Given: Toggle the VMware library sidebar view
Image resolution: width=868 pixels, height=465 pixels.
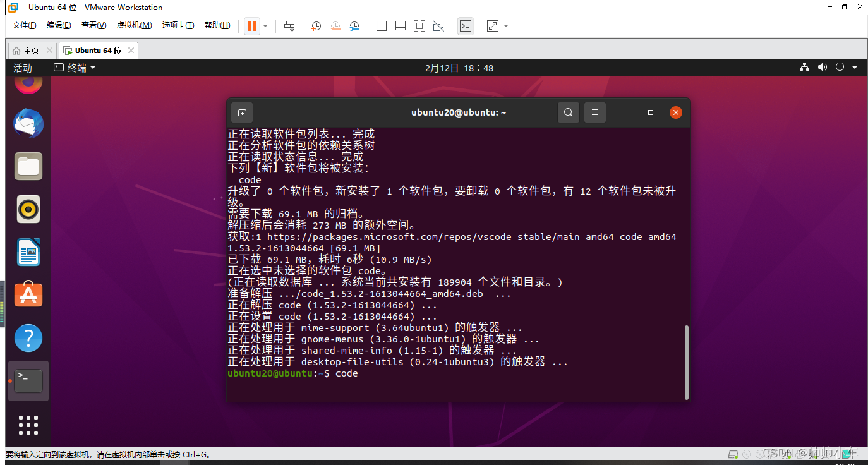Looking at the screenshot, I should tap(382, 26).
